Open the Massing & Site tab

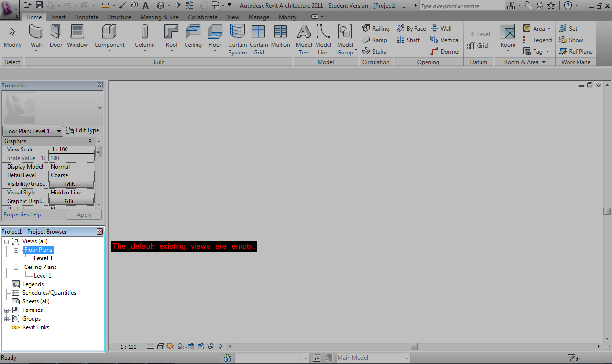pos(159,17)
